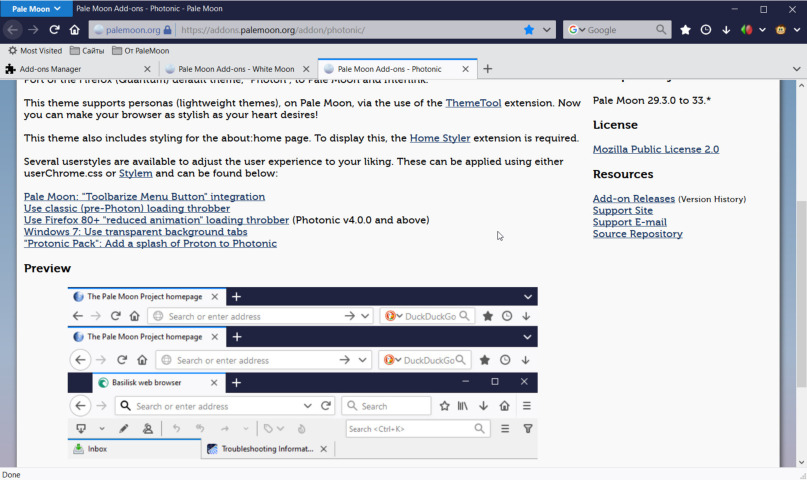Go forward with the forward arrow
The height and width of the screenshot is (480, 807).
tap(33, 30)
